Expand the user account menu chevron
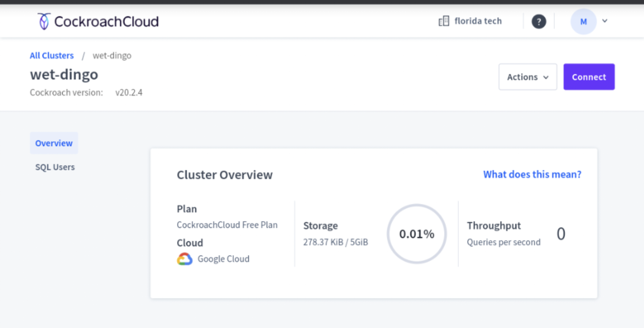Screen dimensions: 644x328 click(x=605, y=21)
